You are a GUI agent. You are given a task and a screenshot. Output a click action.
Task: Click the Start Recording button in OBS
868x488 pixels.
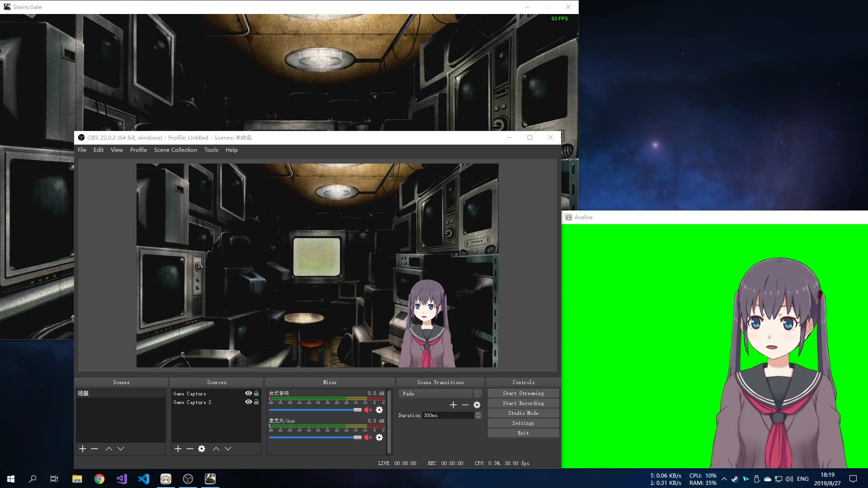tap(523, 404)
